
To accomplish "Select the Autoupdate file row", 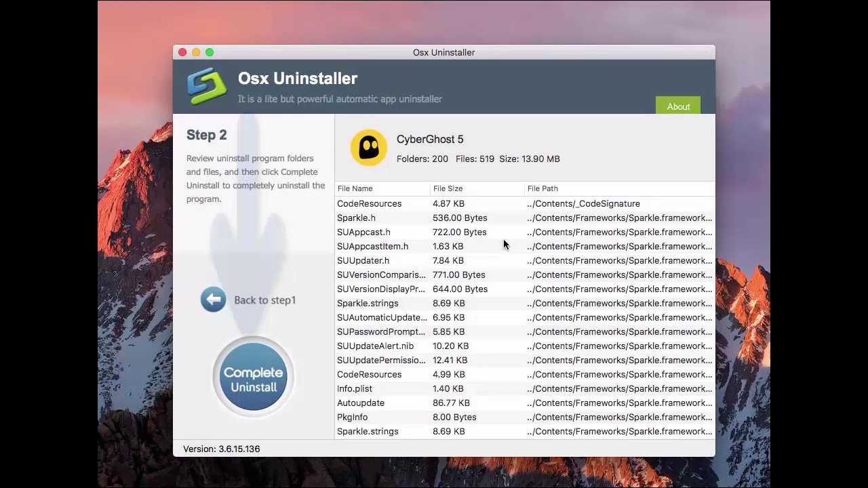I will click(x=525, y=403).
